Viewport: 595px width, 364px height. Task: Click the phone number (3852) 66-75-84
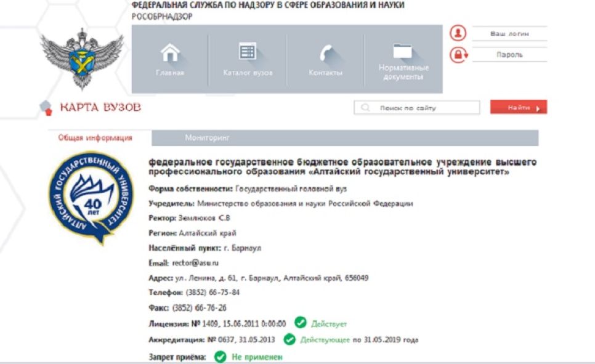212,293
